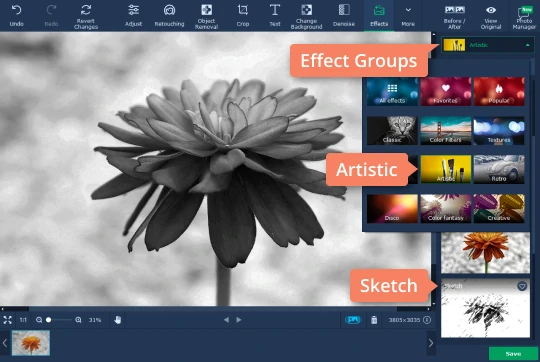Click the zoom in magnifier
Image resolution: width=540 pixels, height=362 pixels.
(x=78, y=320)
